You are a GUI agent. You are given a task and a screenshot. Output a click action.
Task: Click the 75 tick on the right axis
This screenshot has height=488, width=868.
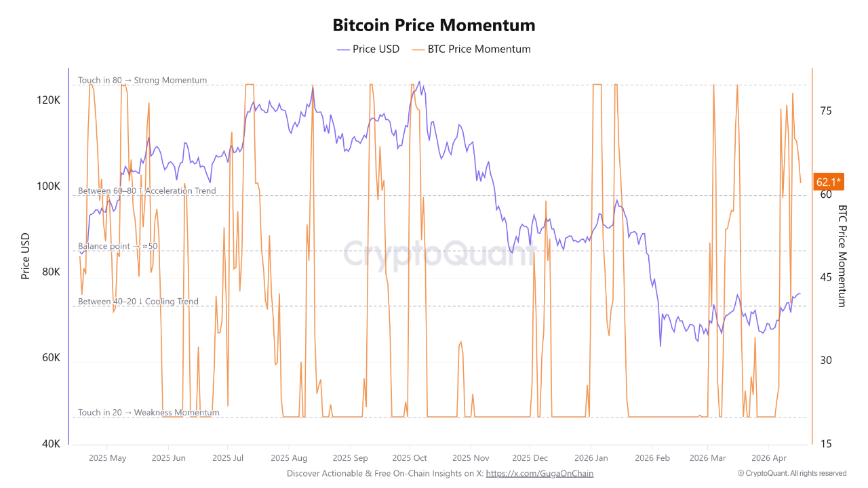click(x=827, y=110)
